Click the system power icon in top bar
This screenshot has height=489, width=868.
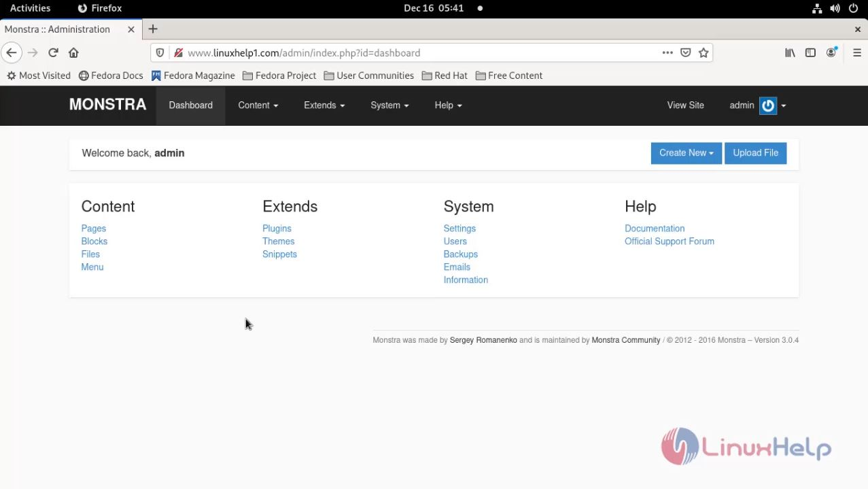pyautogui.click(x=854, y=8)
